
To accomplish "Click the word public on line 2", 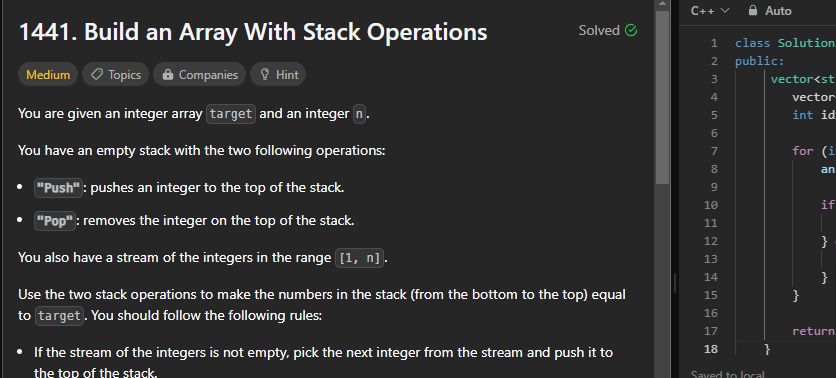I will click(x=757, y=61).
